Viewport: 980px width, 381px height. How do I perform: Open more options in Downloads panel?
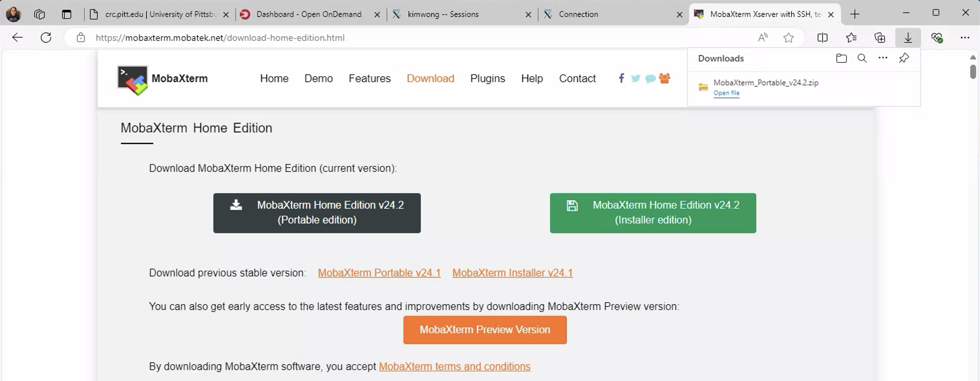coord(883,58)
